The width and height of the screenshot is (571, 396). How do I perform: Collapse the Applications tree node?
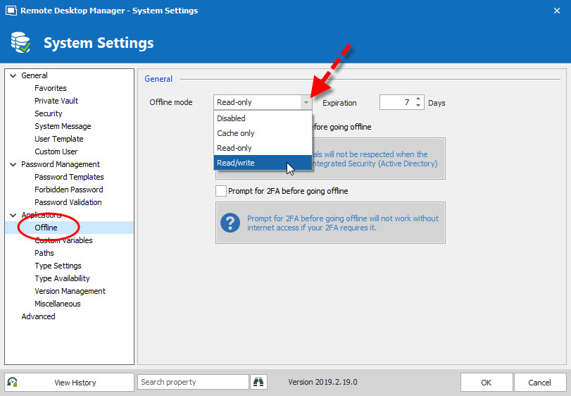point(13,215)
